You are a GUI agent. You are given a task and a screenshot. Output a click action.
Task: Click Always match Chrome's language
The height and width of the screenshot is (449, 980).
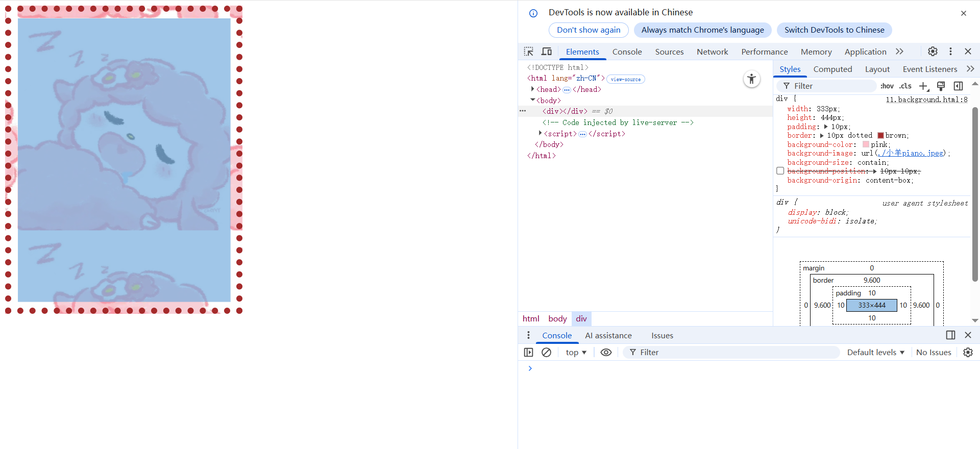(x=702, y=30)
